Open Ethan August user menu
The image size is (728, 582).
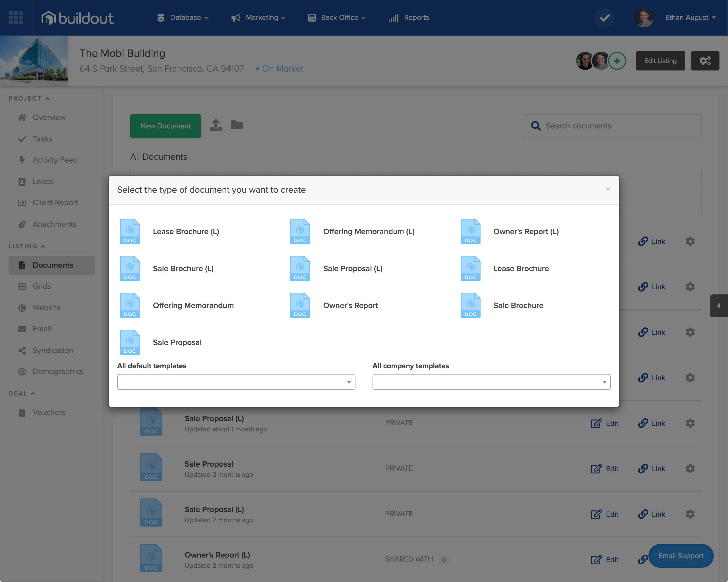(x=675, y=18)
